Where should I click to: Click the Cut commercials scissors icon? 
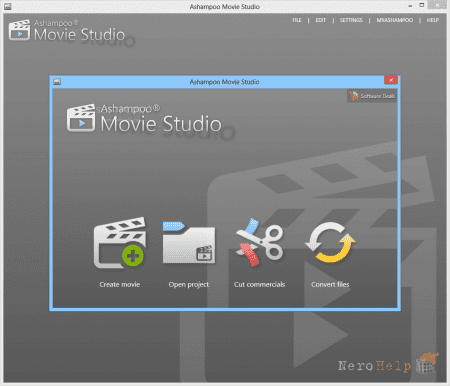(x=259, y=242)
